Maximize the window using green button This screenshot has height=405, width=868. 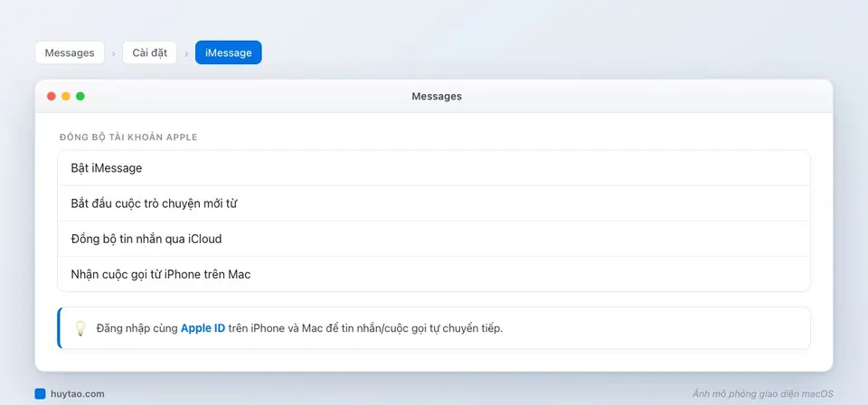click(x=80, y=96)
